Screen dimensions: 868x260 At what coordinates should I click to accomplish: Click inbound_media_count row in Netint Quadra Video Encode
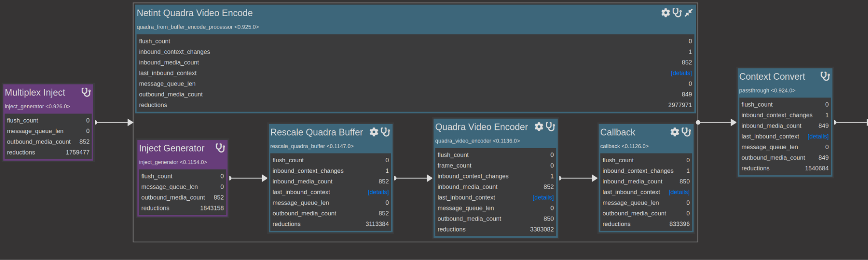click(415, 63)
